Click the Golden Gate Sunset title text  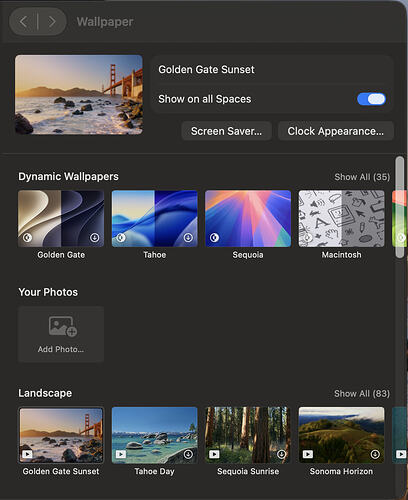click(206, 69)
